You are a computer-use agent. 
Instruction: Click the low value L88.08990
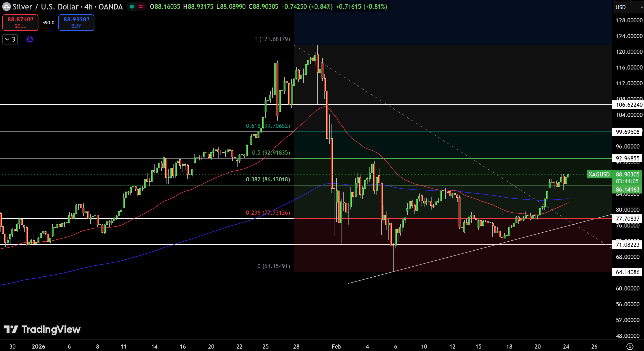231,7
